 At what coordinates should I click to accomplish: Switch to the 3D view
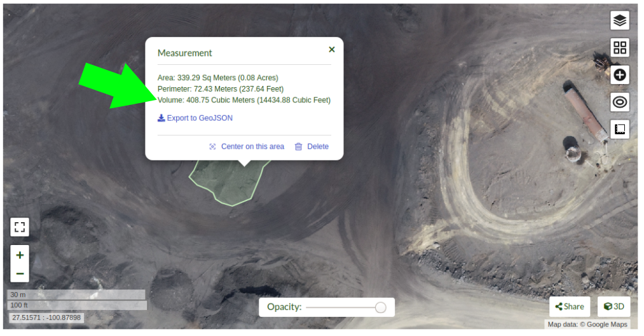[x=613, y=307]
